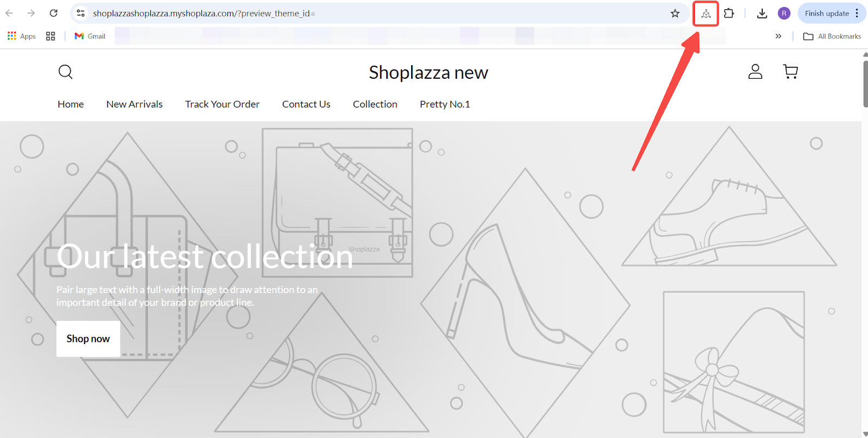This screenshot has height=438, width=868.
Task: Open the browser Extensions puzzle icon
Action: tap(729, 14)
